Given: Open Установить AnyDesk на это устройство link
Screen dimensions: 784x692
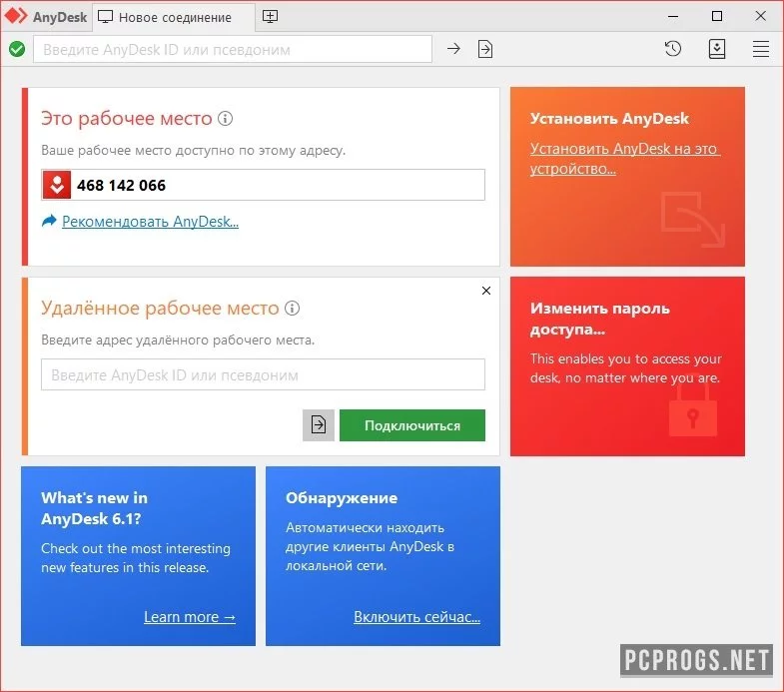Looking at the screenshot, I should coord(624,159).
